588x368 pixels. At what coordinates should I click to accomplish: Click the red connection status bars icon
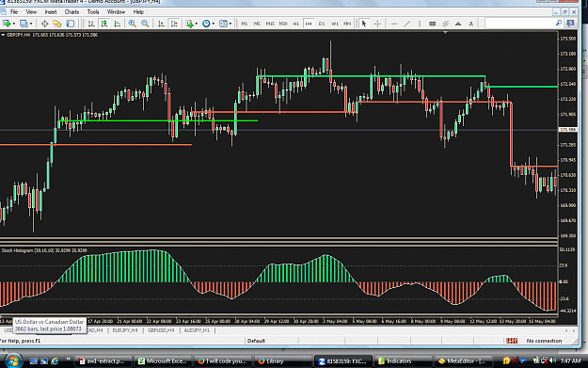point(512,341)
